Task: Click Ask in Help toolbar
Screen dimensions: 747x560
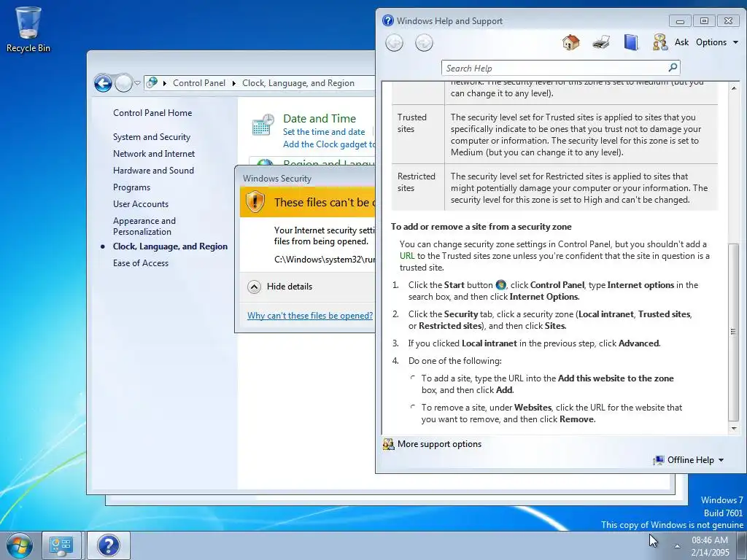Action: click(682, 42)
